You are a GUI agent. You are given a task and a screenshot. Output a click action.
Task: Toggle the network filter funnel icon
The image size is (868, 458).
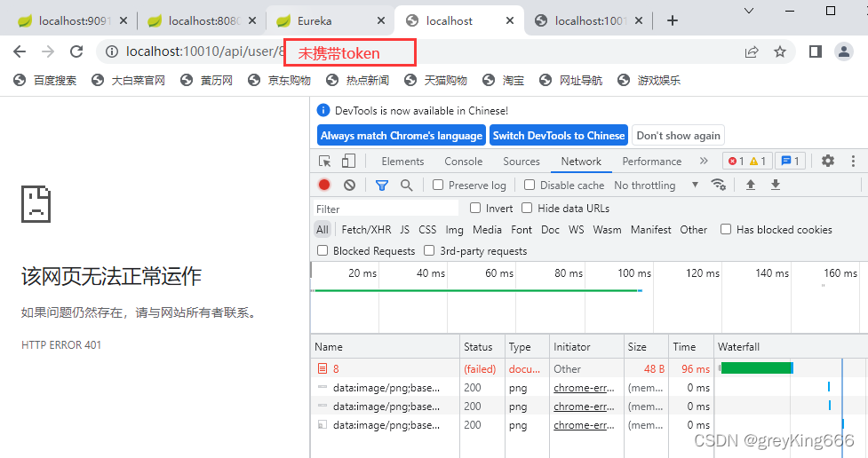pyautogui.click(x=381, y=186)
